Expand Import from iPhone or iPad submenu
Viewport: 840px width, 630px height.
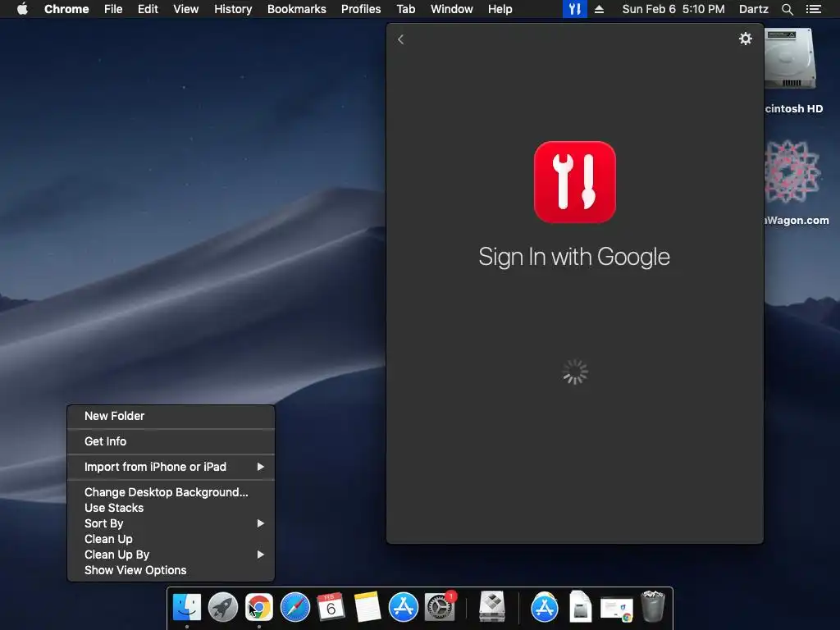171,467
